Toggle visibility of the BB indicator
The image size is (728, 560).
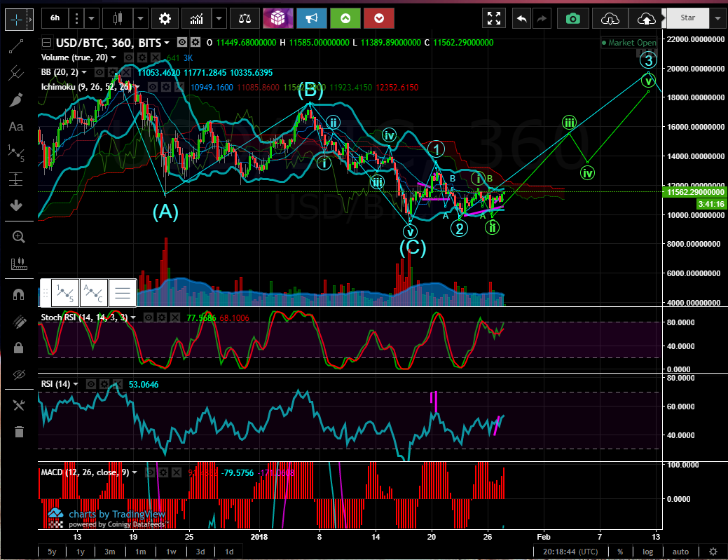click(99, 72)
